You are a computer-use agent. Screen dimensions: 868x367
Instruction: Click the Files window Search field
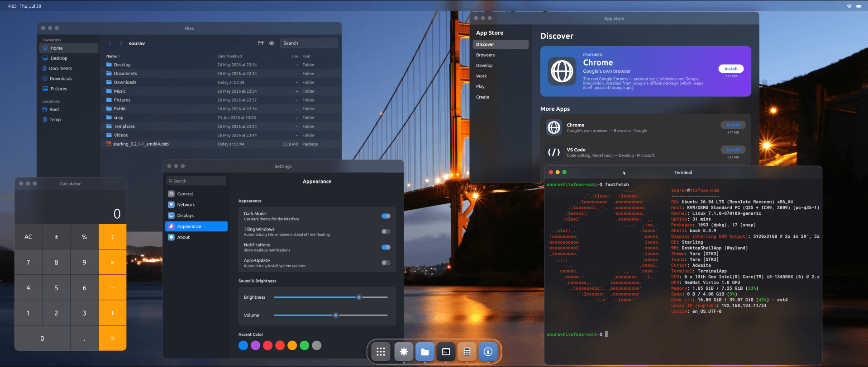click(x=309, y=43)
